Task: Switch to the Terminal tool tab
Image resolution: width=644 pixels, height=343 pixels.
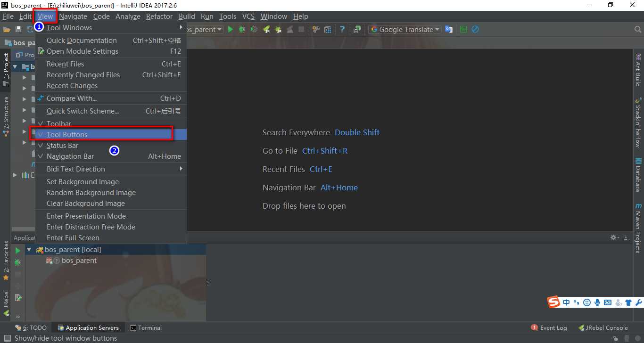Action: [x=146, y=328]
